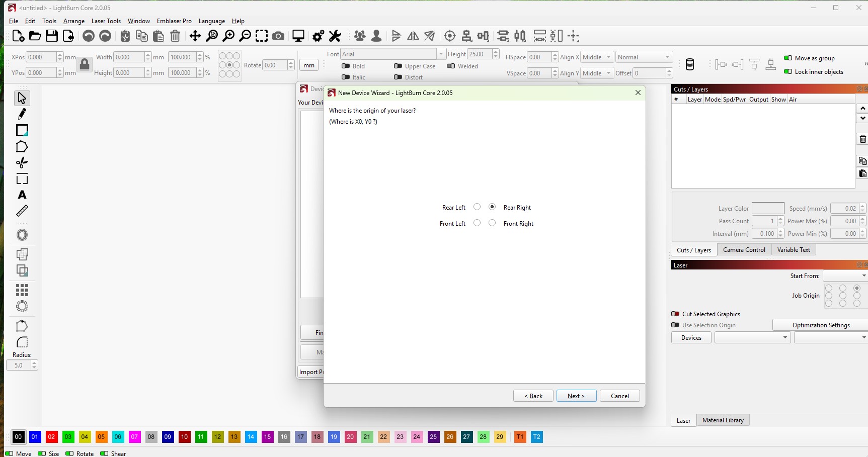868x457 pixels.
Task: Select the Create Text tool
Action: click(22, 195)
